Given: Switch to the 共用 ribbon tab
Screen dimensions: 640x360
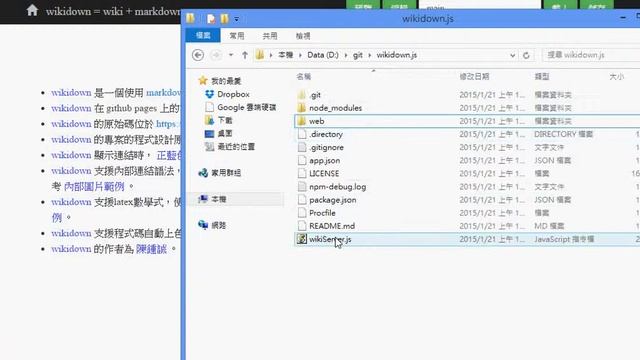Looking at the screenshot, I should tap(270, 36).
